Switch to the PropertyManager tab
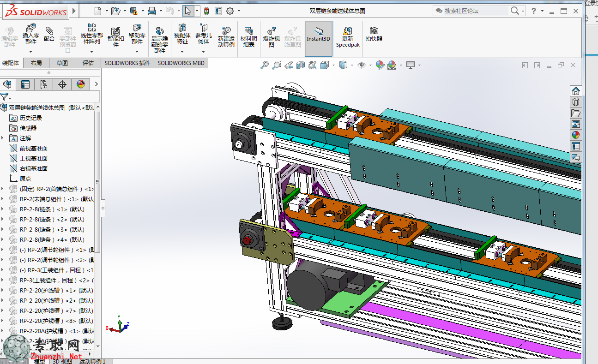This screenshot has height=364, width=598. pos(25,84)
